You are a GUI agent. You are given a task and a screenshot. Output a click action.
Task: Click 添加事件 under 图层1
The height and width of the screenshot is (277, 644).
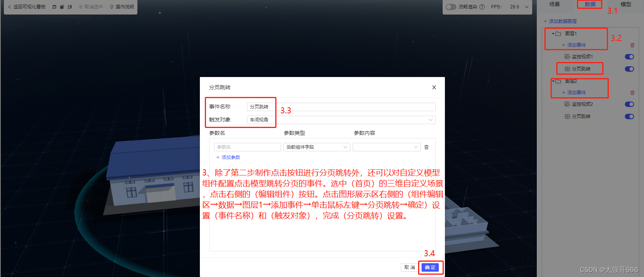pyautogui.click(x=574, y=45)
